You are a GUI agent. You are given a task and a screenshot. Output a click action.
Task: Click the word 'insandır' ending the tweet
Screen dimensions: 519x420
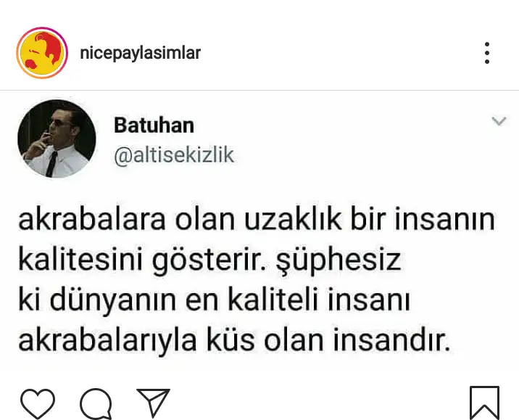point(389,339)
